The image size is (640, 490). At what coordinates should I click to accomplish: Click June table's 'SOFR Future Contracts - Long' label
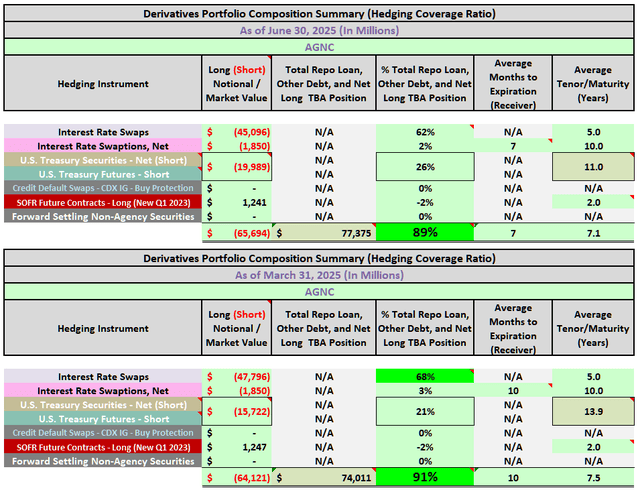click(103, 202)
